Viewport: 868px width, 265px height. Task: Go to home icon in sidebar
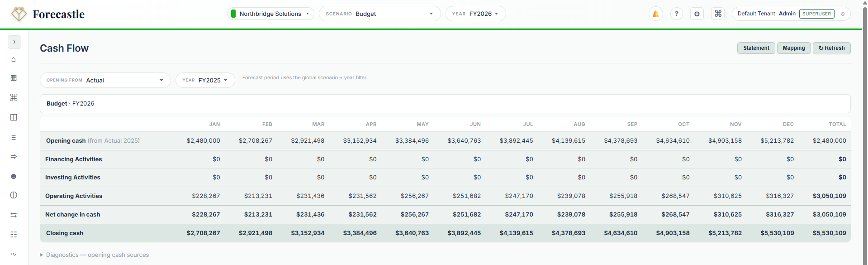[14, 59]
